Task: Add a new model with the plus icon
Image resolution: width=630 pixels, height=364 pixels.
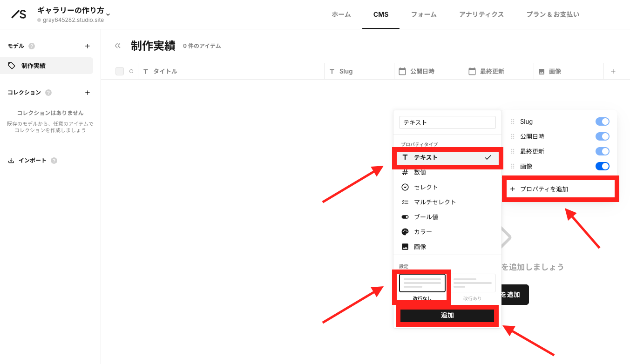Action: [87, 46]
